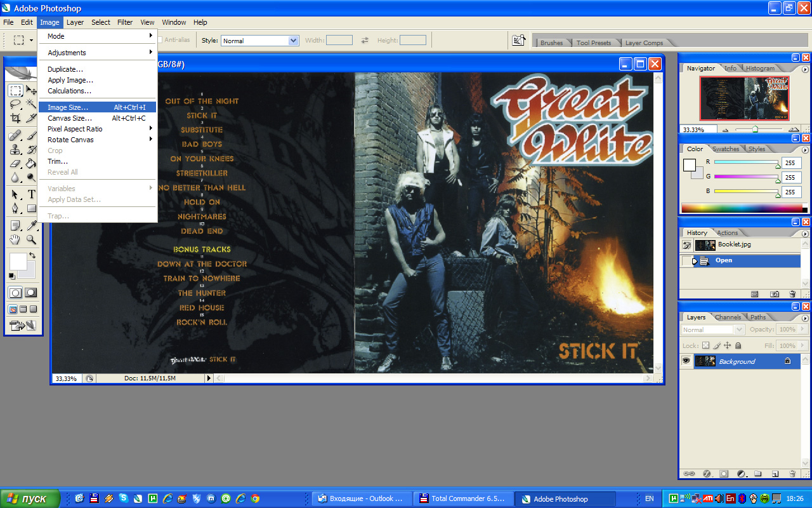Image resolution: width=812 pixels, height=508 pixels.
Task: Select the Path Selection tool
Action: tap(16, 194)
